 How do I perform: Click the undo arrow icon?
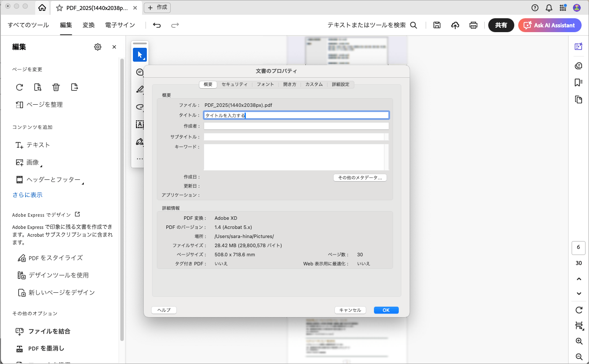click(x=157, y=25)
